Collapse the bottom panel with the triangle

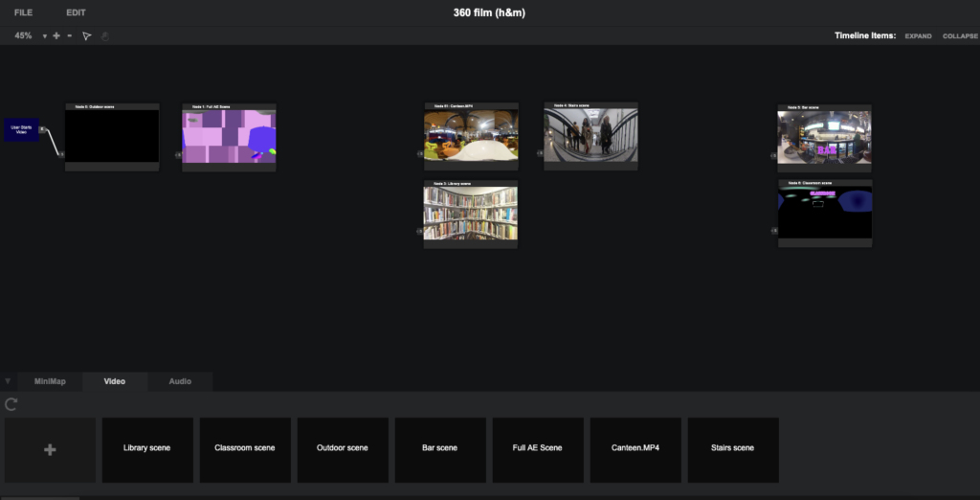point(8,381)
